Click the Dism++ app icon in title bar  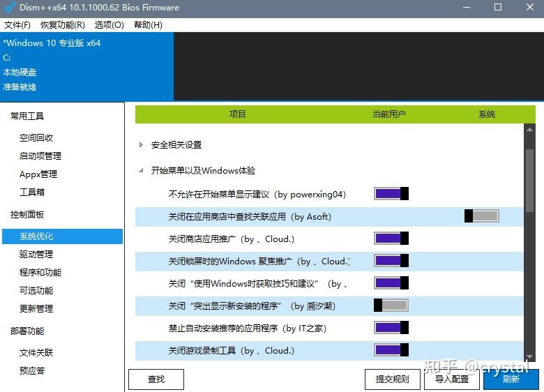pyautogui.click(x=10, y=7)
